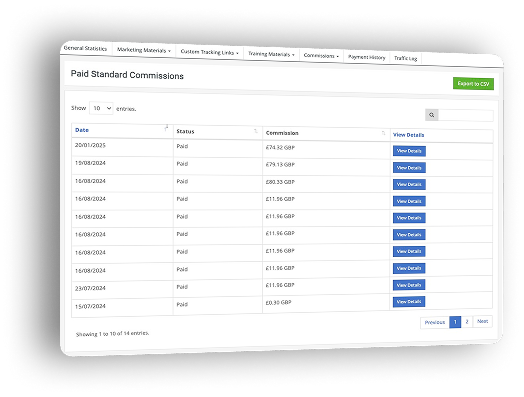The image size is (524, 397).
Task: Expand Custom Tracking Links menu
Action: (x=210, y=52)
